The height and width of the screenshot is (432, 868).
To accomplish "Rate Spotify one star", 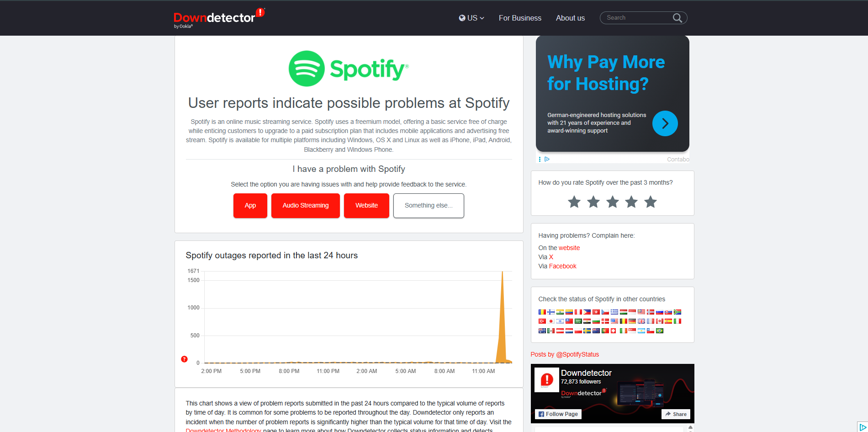I will [x=574, y=202].
